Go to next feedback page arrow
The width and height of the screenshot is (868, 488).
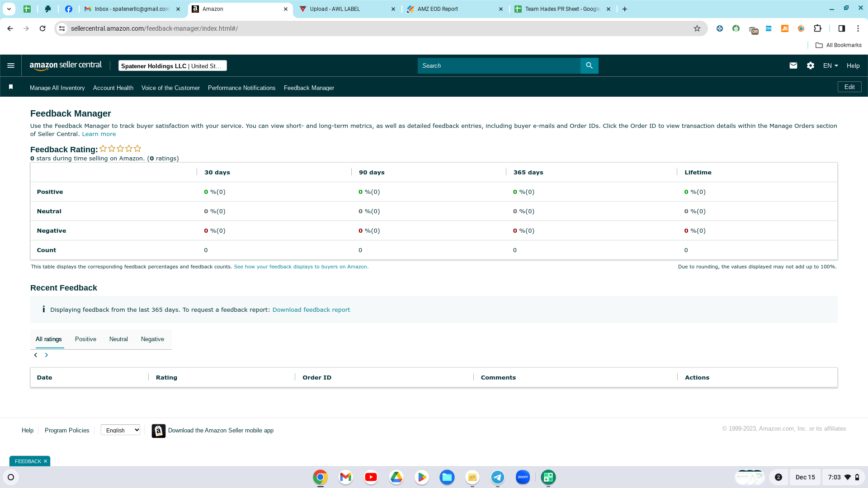click(46, 355)
